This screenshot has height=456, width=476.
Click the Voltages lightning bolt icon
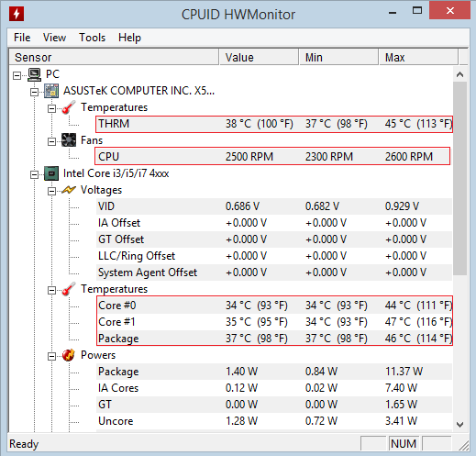pyautogui.click(x=69, y=190)
